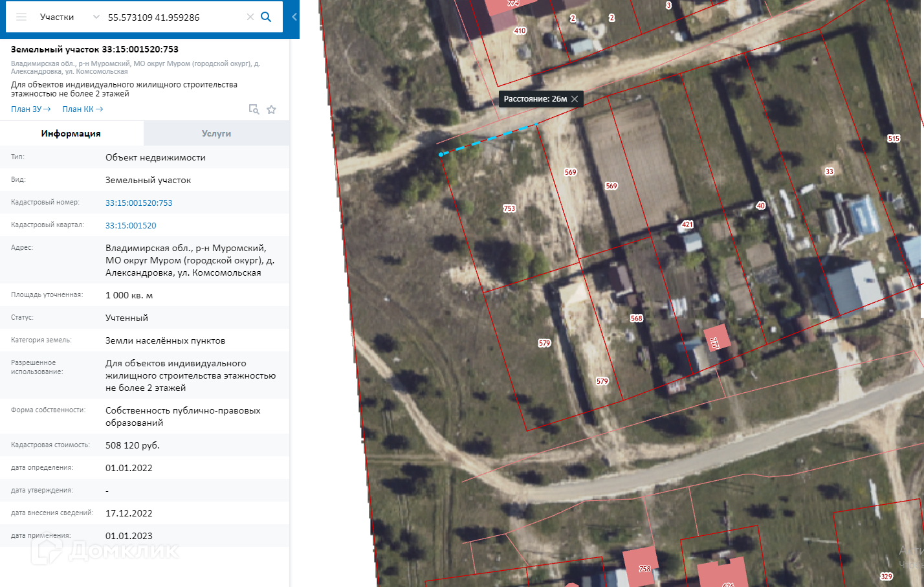Open the hamburger menu in search bar
The width and height of the screenshot is (924, 587).
(x=21, y=17)
